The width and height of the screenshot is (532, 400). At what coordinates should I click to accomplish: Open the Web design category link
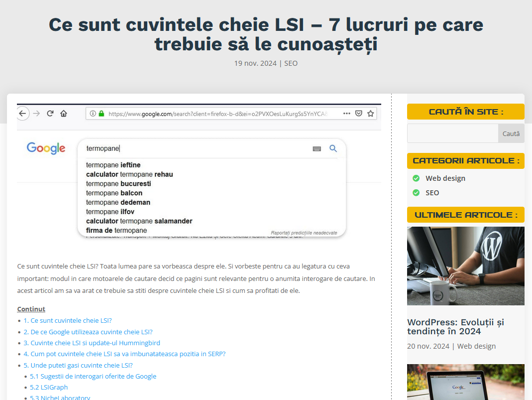pyautogui.click(x=445, y=178)
